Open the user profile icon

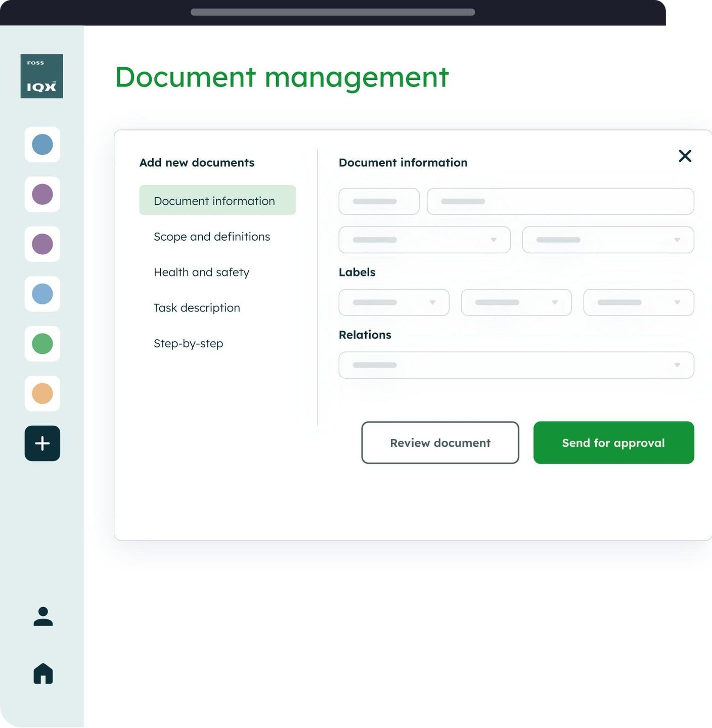point(43,616)
